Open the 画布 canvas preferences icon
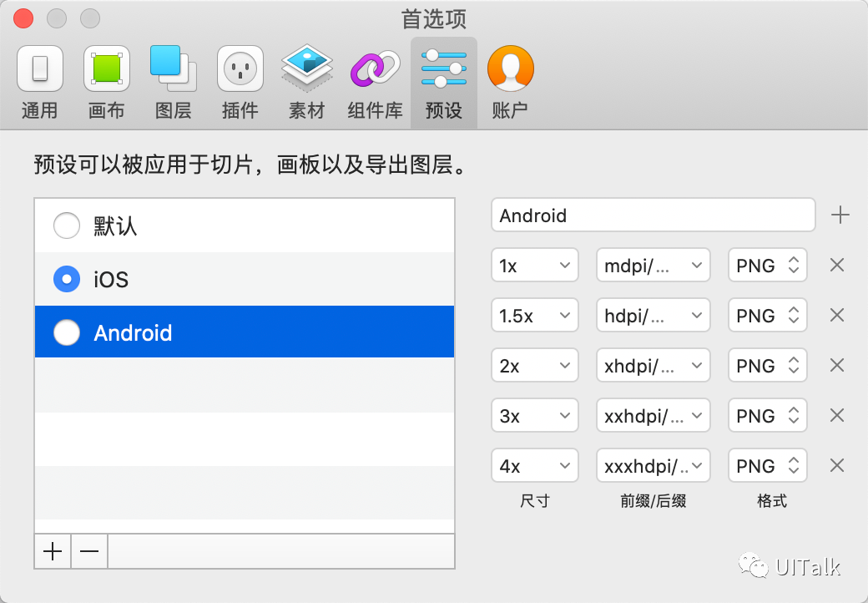 pos(106,69)
